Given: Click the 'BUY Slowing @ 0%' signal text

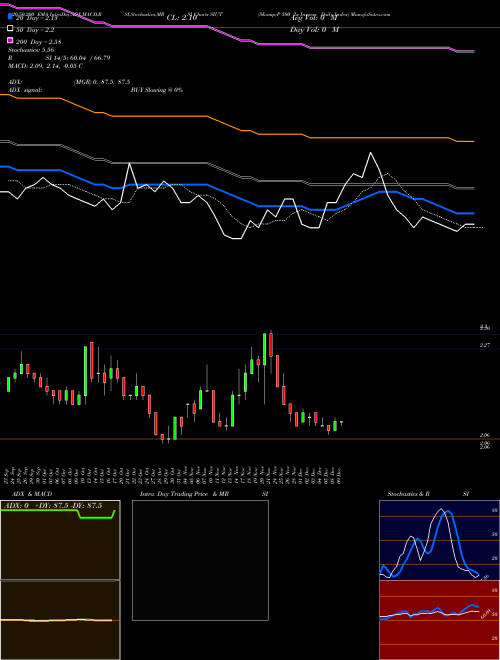Looking at the screenshot, I should pyautogui.click(x=157, y=90).
